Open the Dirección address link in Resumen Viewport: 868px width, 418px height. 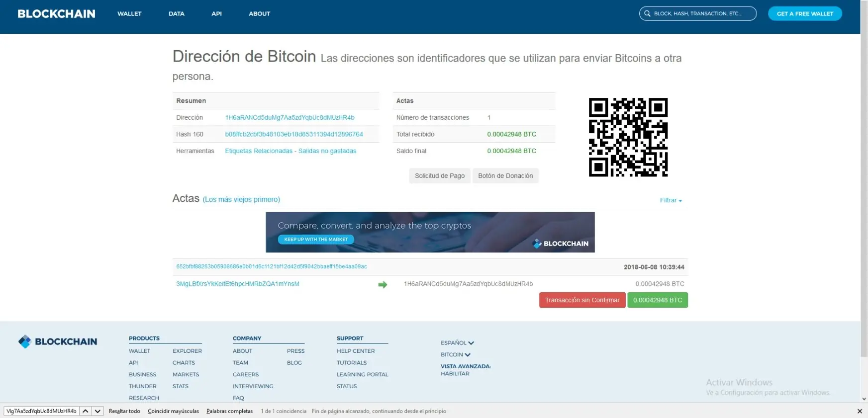[x=289, y=118]
